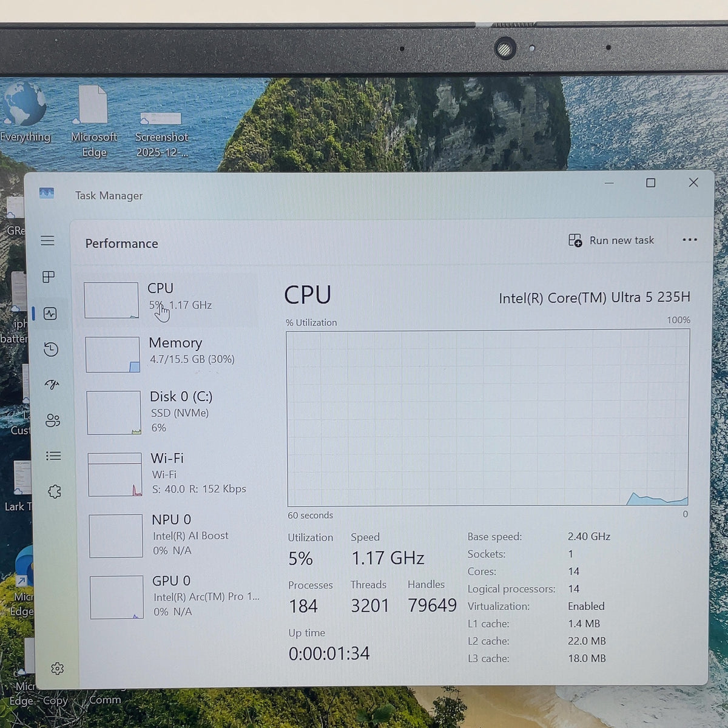Image resolution: width=728 pixels, height=728 pixels.
Task: Click the Virtualization value Enabled
Action: click(x=586, y=606)
